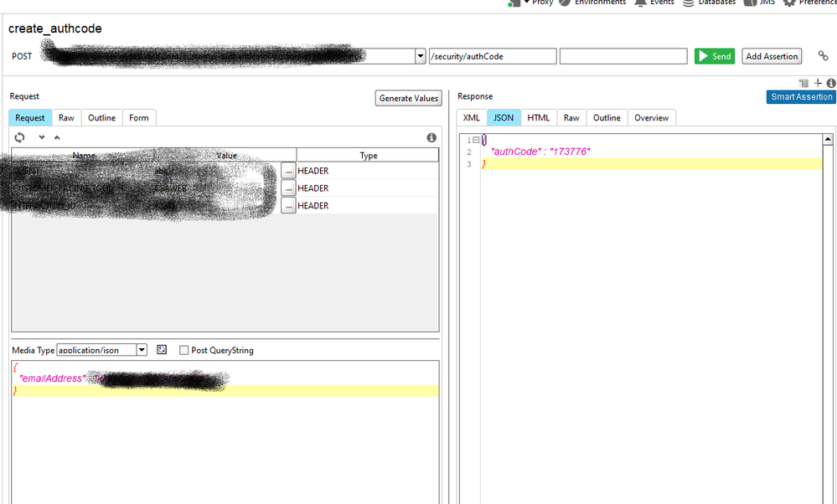
Task: Open the XML response tab
Action: 472,117
